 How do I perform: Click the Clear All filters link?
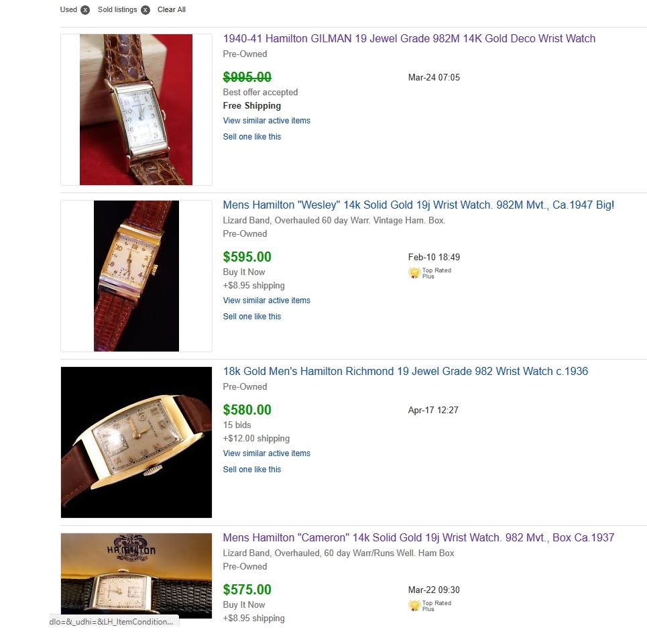172,10
